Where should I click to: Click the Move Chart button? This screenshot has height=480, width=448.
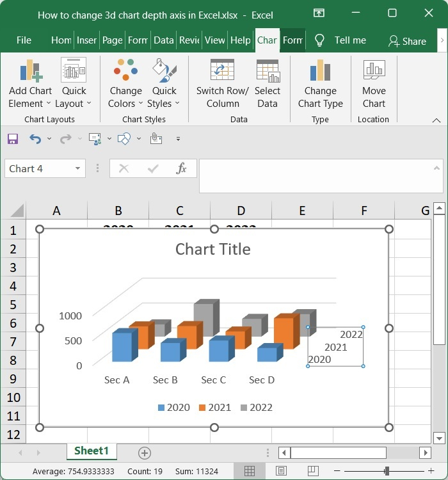click(x=374, y=83)
